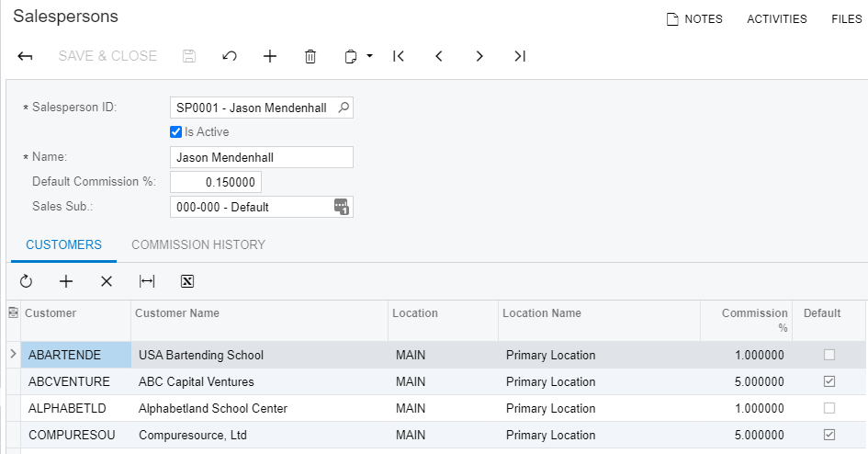Screen dimensions: 868x454
Task: Edit the Default Commission % field
Action: coord(215,182)
